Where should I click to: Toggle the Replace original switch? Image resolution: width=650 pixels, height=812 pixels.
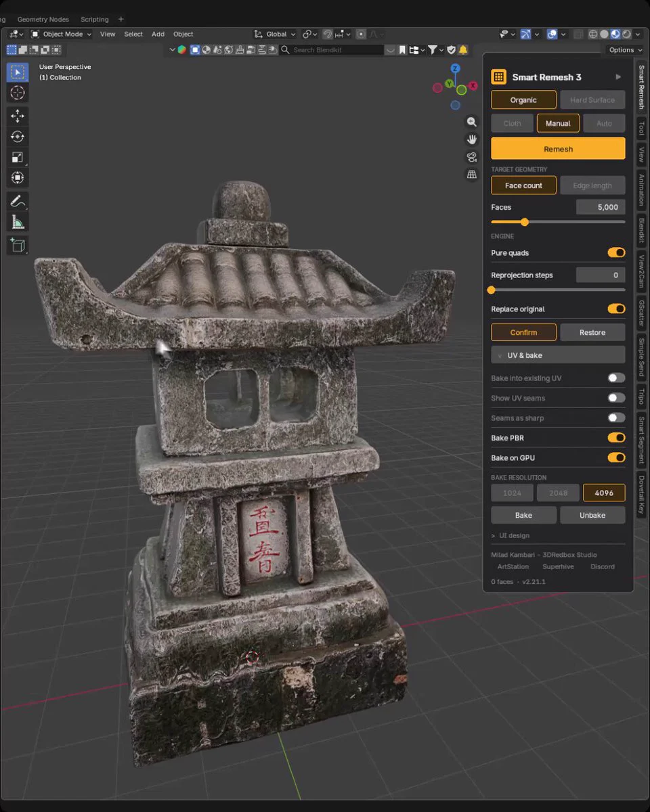(616, 309)
